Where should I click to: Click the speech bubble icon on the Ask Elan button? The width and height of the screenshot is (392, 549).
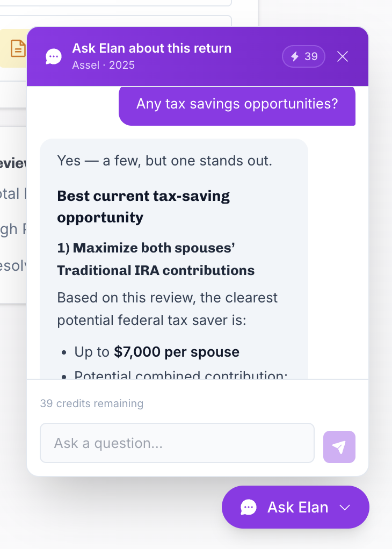pos(249,507)
